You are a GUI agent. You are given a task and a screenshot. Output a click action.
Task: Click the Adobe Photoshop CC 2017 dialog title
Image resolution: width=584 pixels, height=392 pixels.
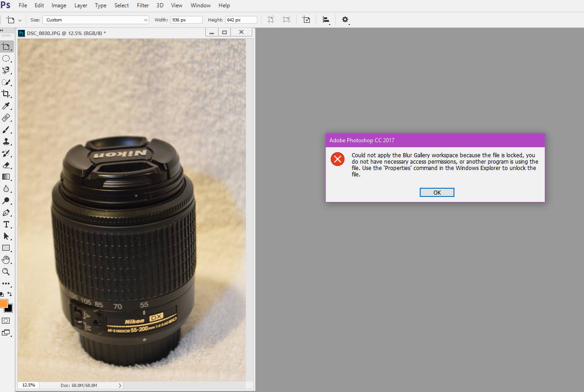pyautogui.click(x=362, y=140)
